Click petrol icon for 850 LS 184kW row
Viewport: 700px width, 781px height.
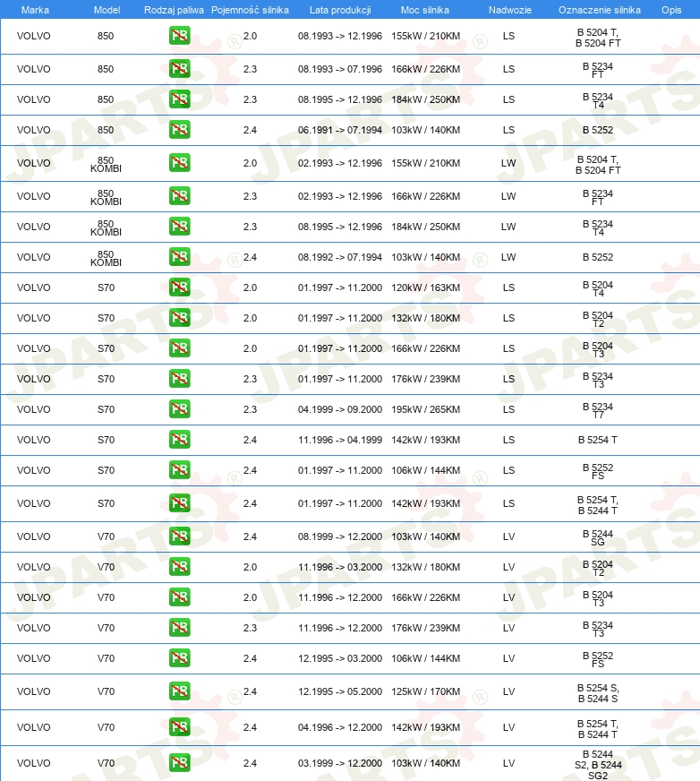[179, 99]
